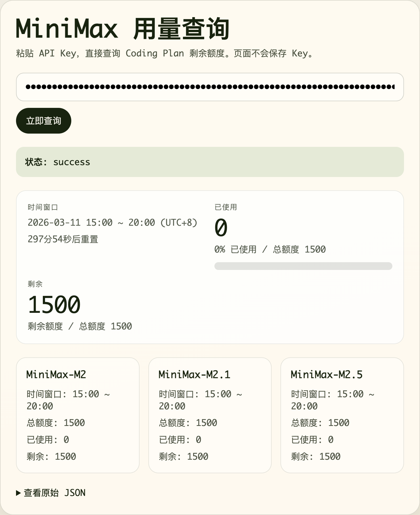
Task: Select the 时间窗口 line in MiniMax-M2.5 card
Action: [x=333, y=400]
